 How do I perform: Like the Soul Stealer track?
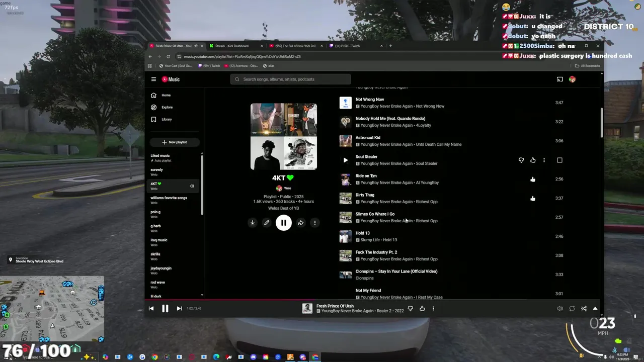(x=533, y=160)
